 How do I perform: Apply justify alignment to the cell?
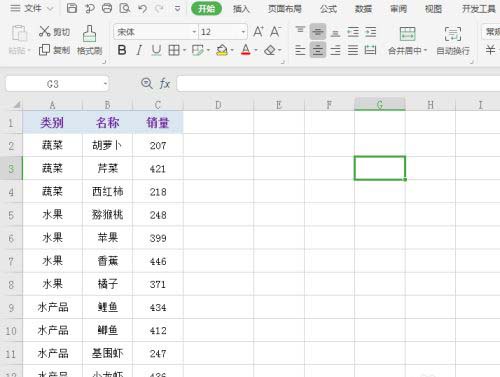click(353, 50)
